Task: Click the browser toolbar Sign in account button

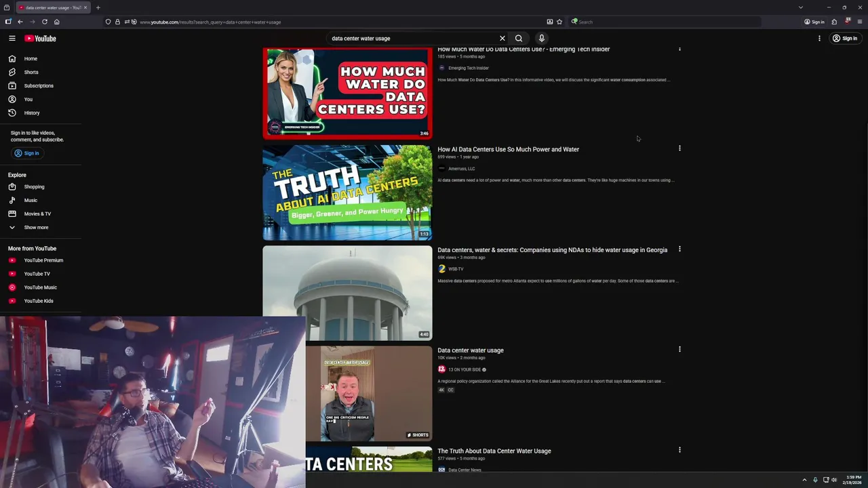Action: 814,22
